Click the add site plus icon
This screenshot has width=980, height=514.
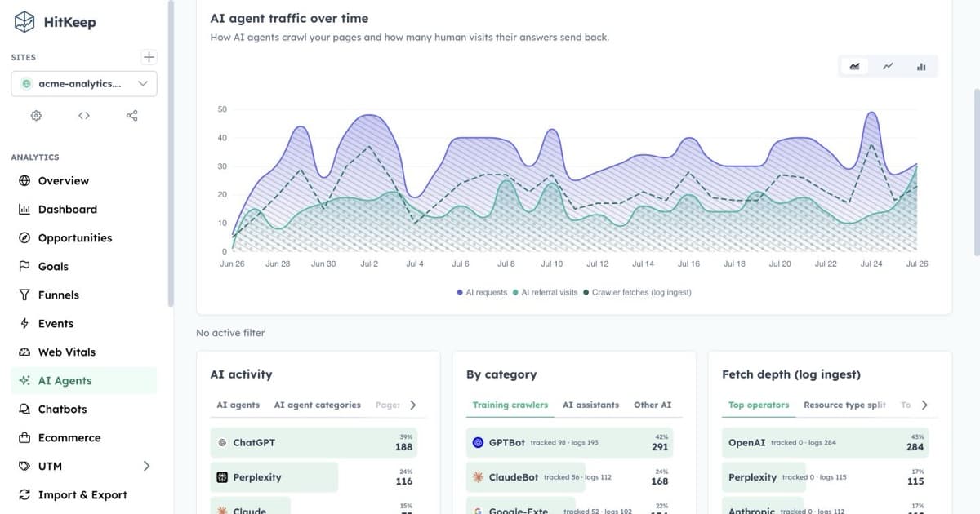[x=149, y=57]
